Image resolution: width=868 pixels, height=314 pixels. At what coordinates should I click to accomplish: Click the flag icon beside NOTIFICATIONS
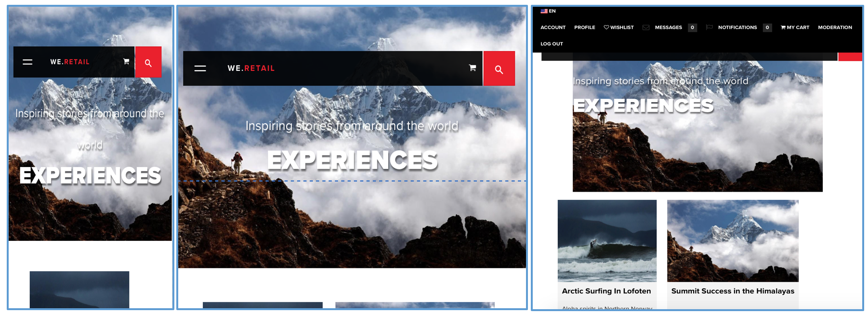click(709, 27)
